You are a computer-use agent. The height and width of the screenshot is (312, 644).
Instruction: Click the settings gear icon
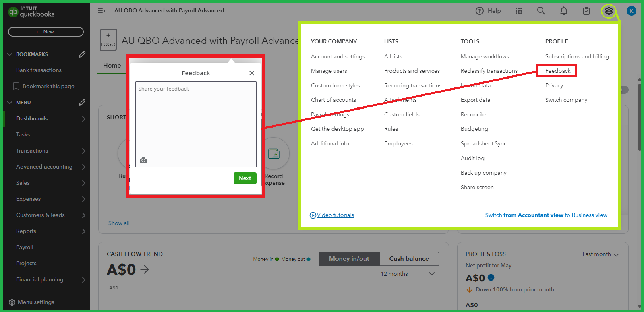click(609, 11)
